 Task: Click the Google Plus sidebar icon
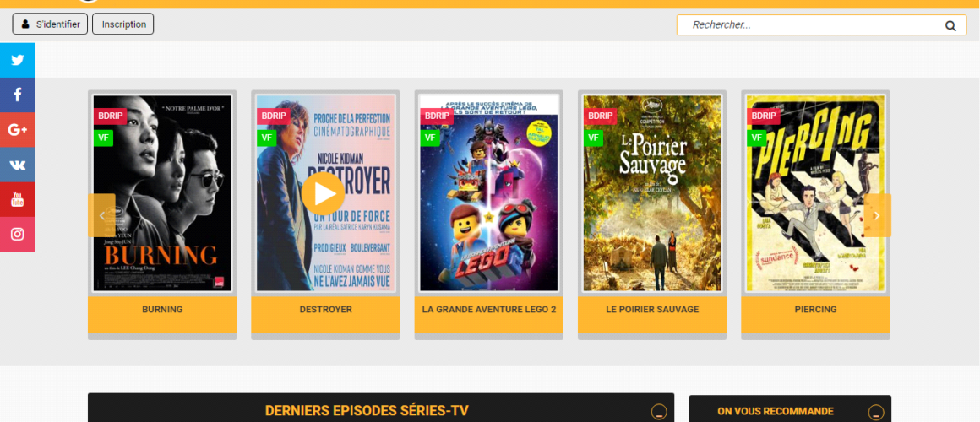point(17,130)
